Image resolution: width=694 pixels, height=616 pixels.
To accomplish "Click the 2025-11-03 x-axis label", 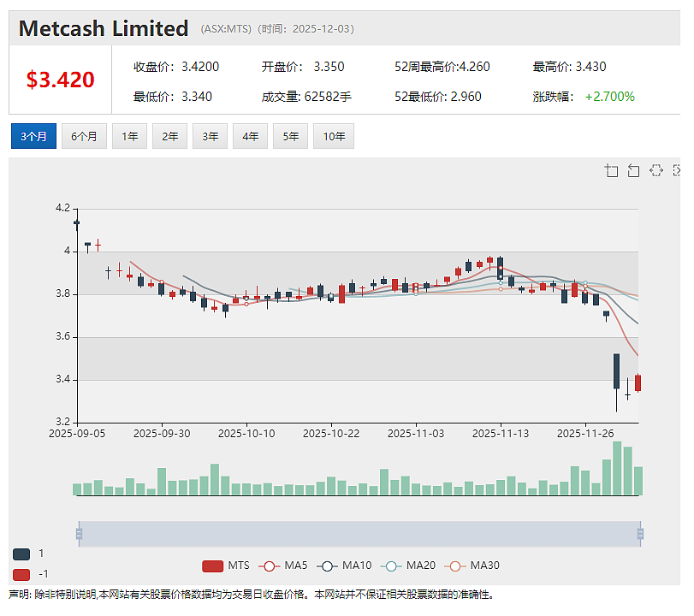I will tap(416, 434).
